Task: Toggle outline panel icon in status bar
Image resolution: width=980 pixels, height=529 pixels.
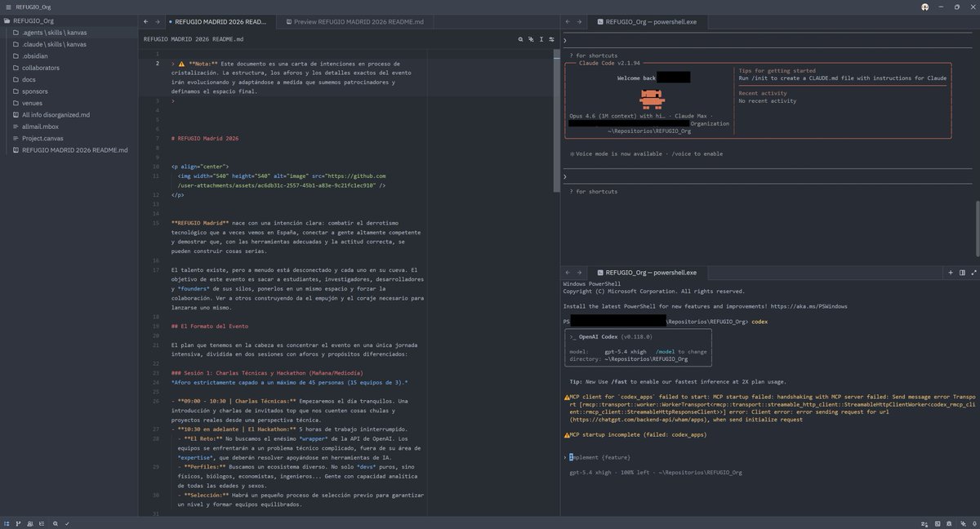Action: click(43, 523)
